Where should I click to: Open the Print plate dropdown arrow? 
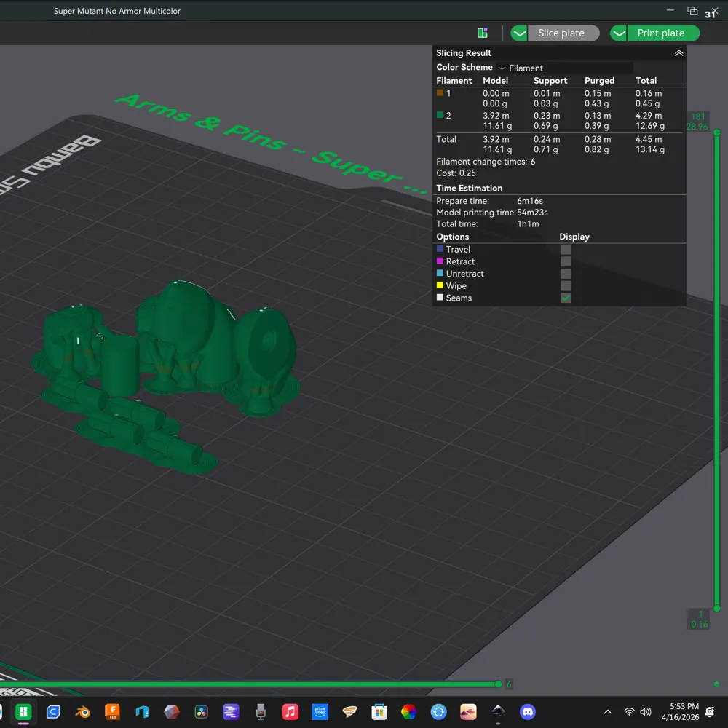[x=618, y=33]
